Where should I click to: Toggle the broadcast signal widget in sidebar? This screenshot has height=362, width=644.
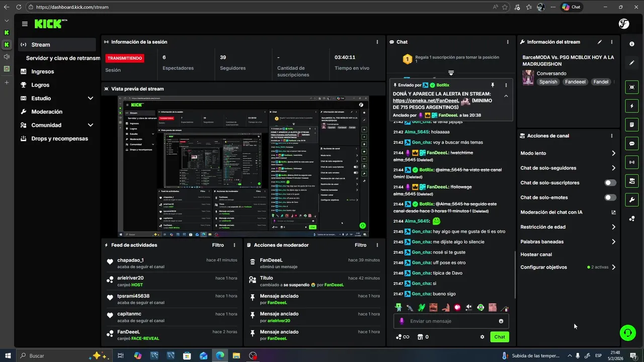click(632, 162)
